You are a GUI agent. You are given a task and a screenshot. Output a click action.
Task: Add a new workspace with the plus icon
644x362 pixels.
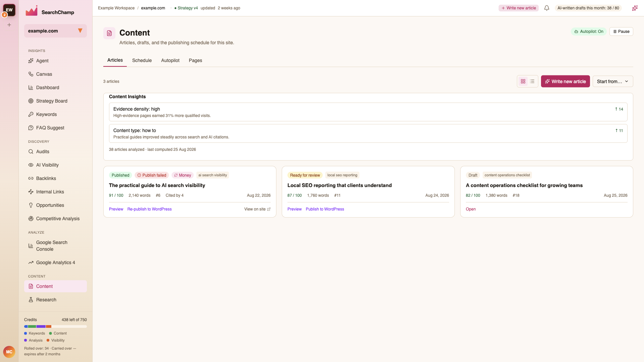pyautogui.click(x=9, y=25)
